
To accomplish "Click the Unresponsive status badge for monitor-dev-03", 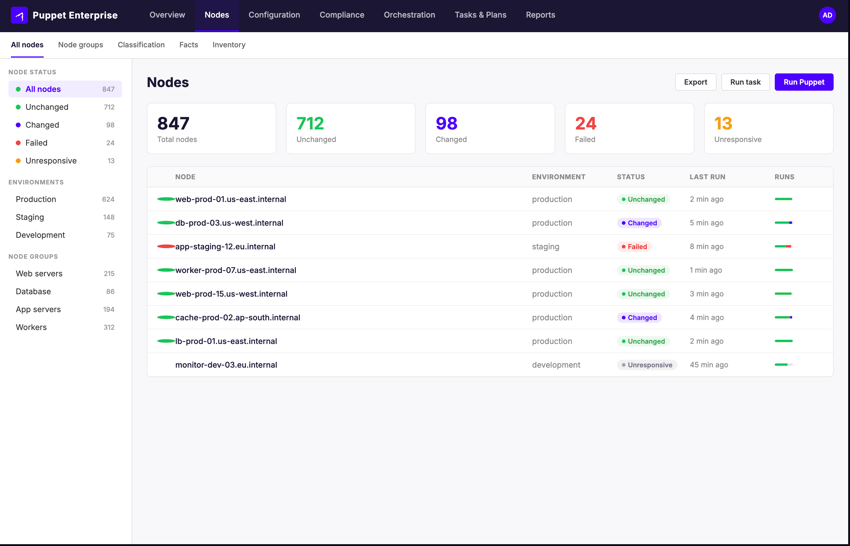I will [x=647, y=365].
